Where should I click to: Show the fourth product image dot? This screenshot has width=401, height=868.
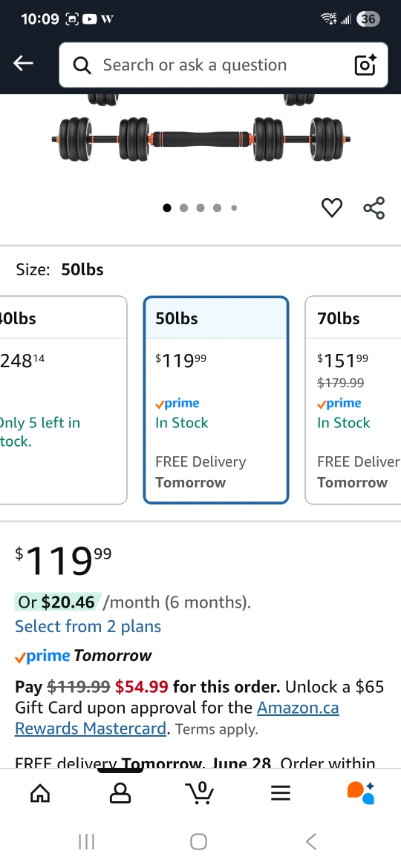(x=217, y=208)
